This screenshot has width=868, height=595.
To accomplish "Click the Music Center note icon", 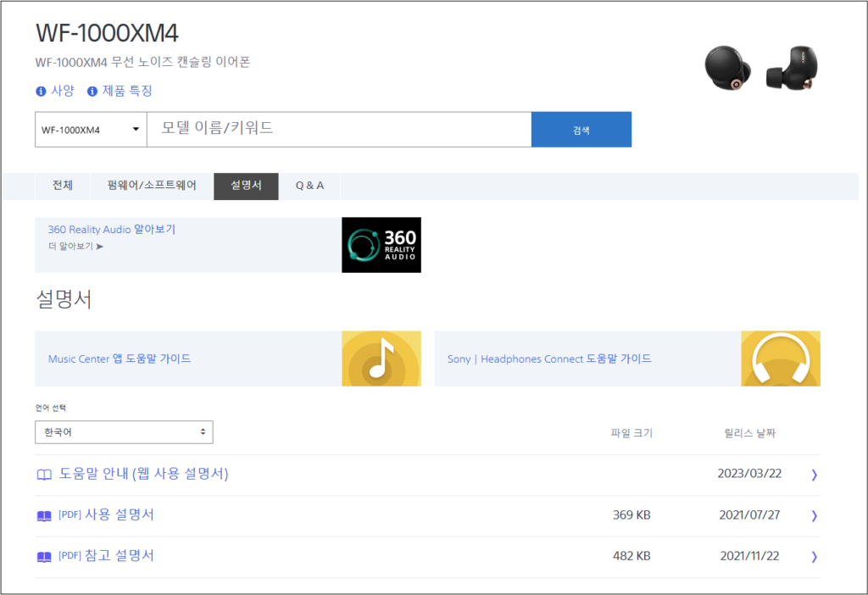I will pyautogui.click(x=381, y=359).
